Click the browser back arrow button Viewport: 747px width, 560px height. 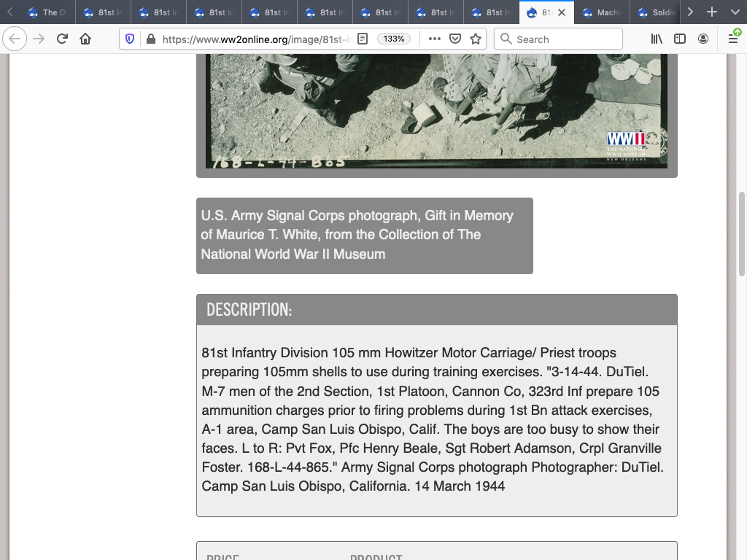click(15, 39)
